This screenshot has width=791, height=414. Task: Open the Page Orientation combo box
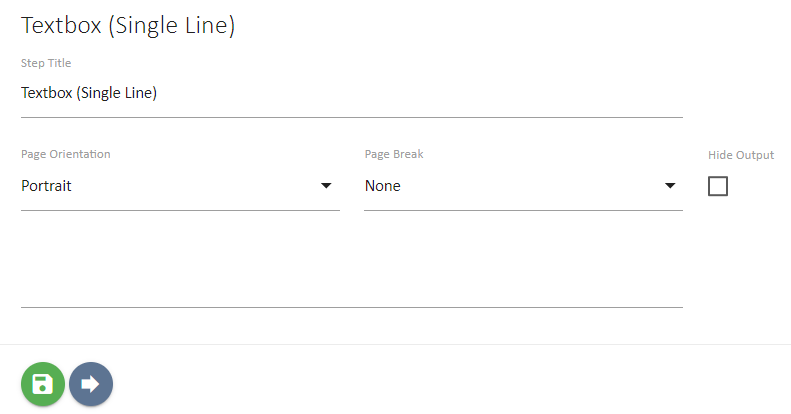tap(180, 186)
